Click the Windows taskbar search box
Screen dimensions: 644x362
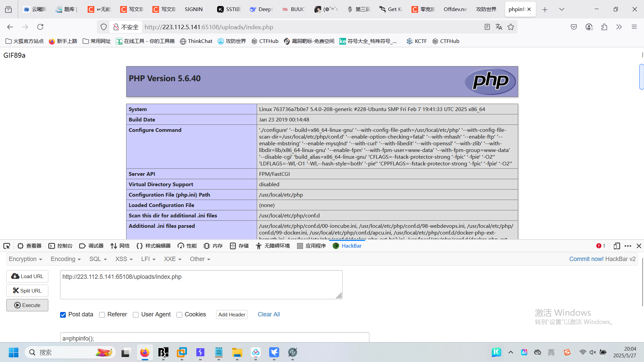pyautogui.click(x=70, y=352)
